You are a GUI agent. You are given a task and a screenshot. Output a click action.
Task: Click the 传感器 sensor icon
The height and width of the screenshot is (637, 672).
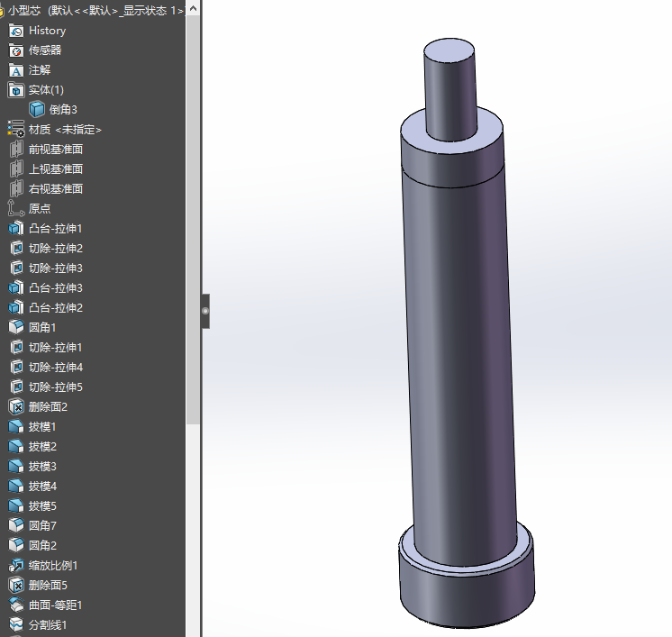[x=16, y=50]
